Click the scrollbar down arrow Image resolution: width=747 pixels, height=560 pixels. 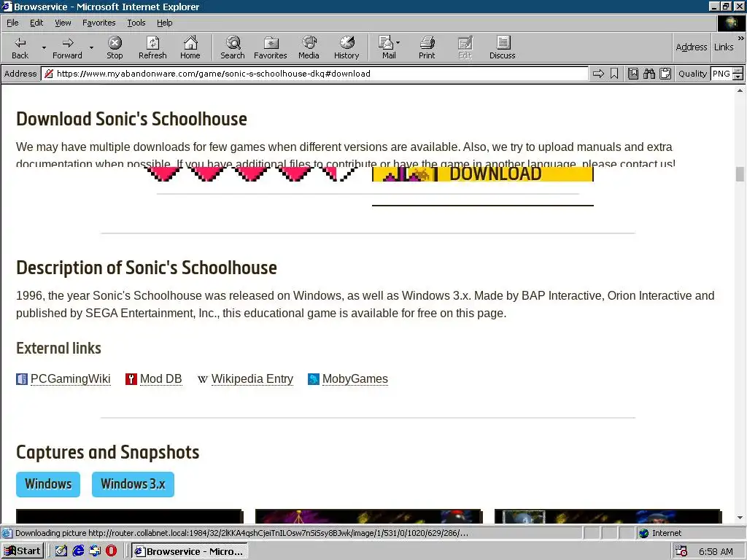(740, 518)
